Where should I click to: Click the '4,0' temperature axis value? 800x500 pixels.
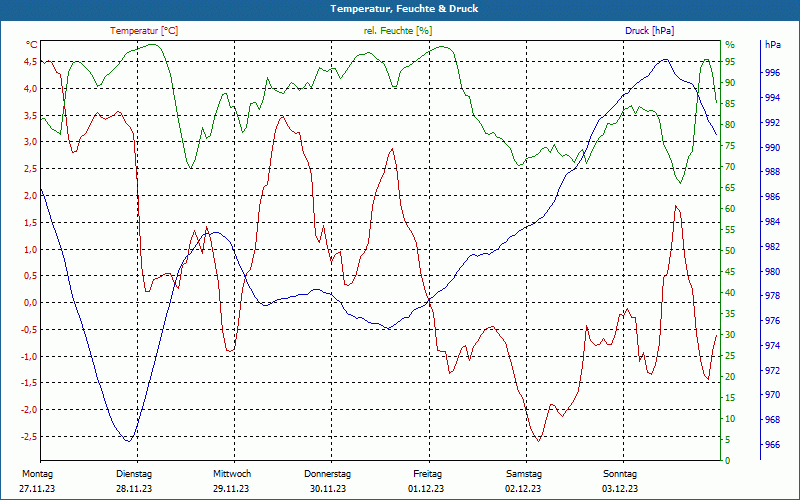(x=31, y=89)
